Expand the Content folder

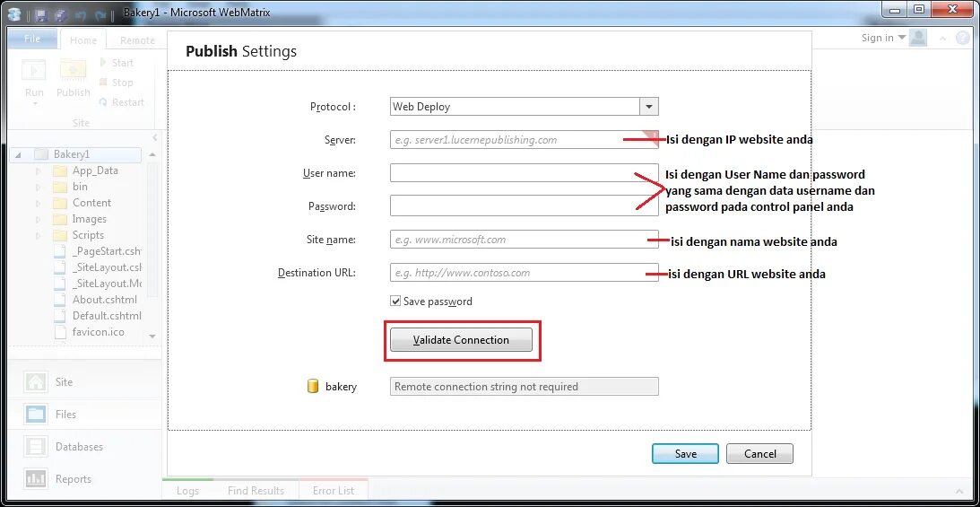tap(39, 203)
